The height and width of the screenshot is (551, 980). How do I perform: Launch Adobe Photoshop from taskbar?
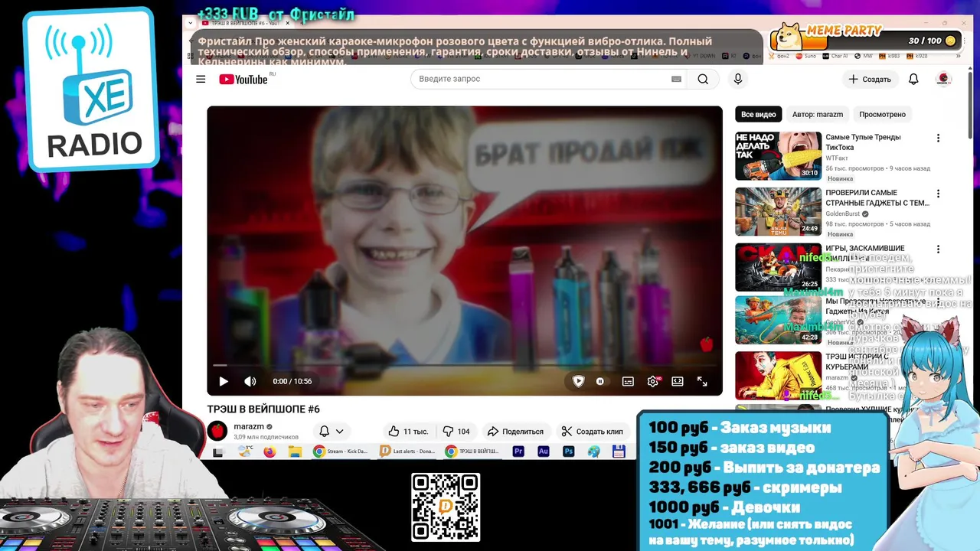coord(568,452)
